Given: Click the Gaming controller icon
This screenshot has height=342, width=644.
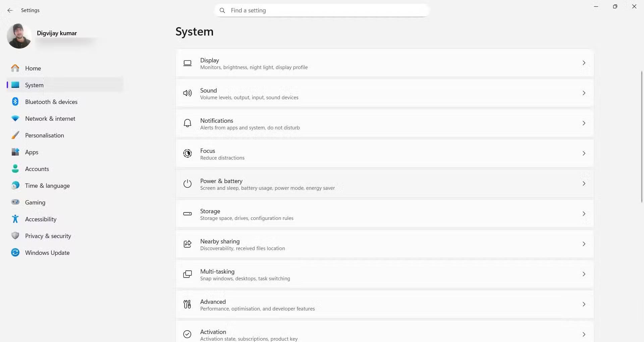Looking at the screenshot, I should coord(15,202).
